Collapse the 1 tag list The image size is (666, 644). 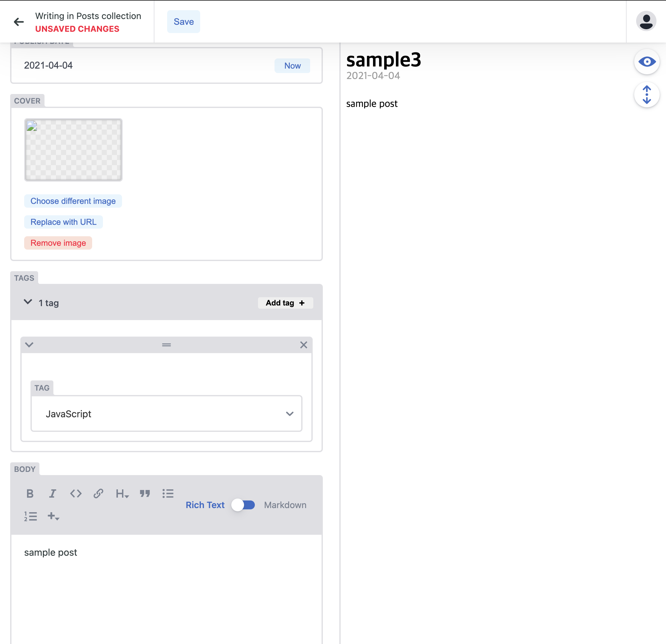point(28,302)
